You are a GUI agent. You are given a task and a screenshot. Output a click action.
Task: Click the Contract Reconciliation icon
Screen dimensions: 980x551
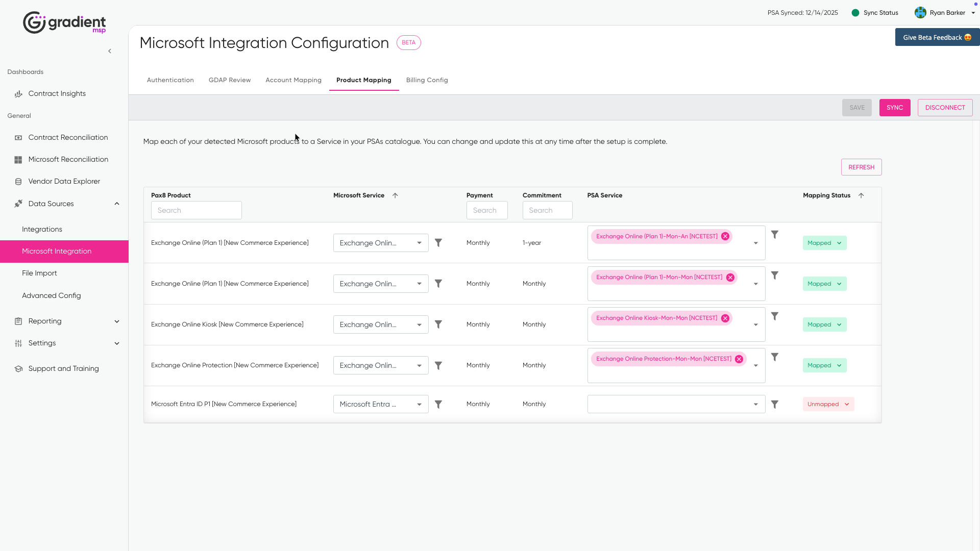[x=18, y=138]
